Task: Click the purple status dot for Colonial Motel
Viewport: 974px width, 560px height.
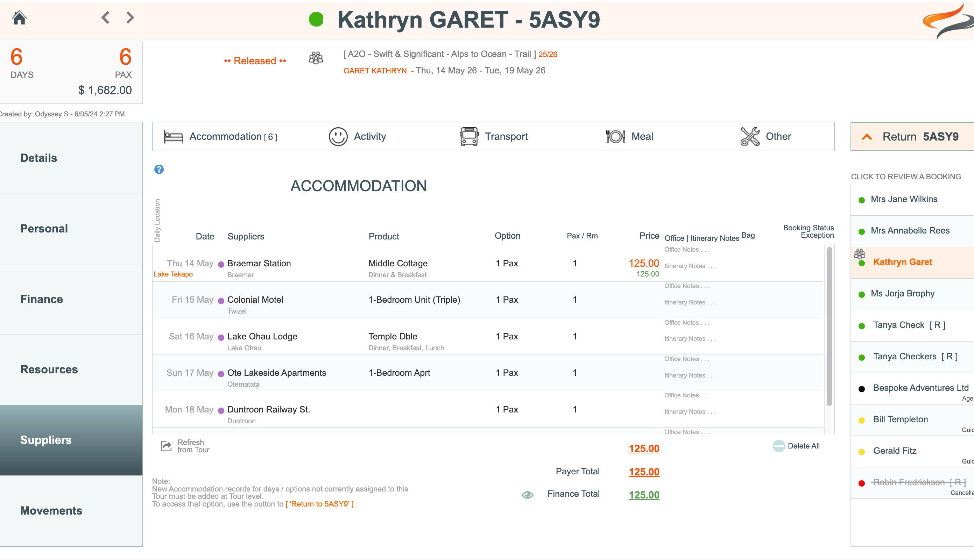Action: [221, 301]
